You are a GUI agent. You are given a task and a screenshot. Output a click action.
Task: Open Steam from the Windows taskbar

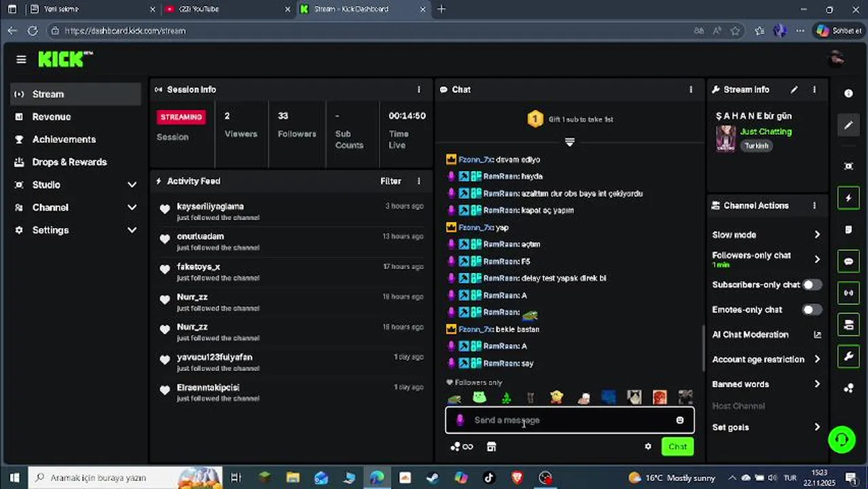coord(432,477)
